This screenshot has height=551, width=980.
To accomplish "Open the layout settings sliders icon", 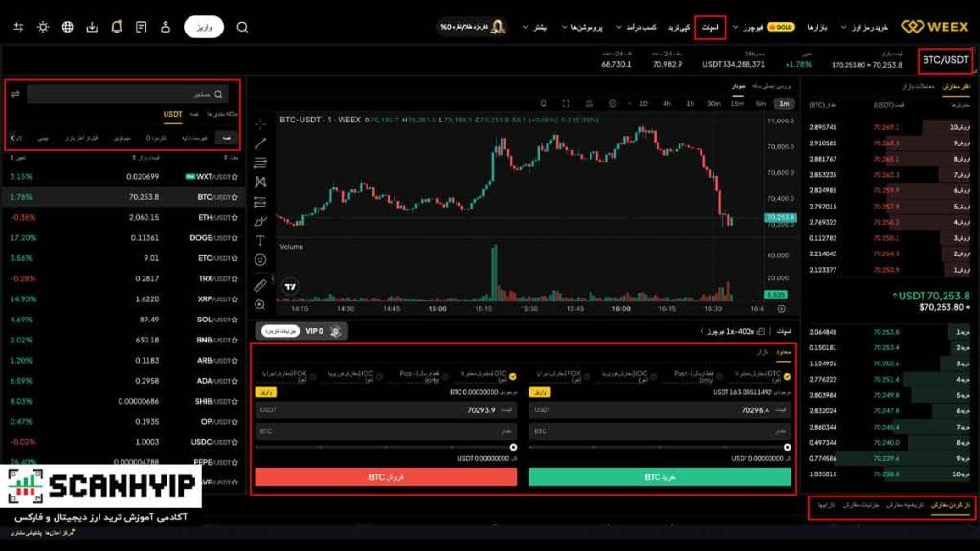I will click(18, 27).
